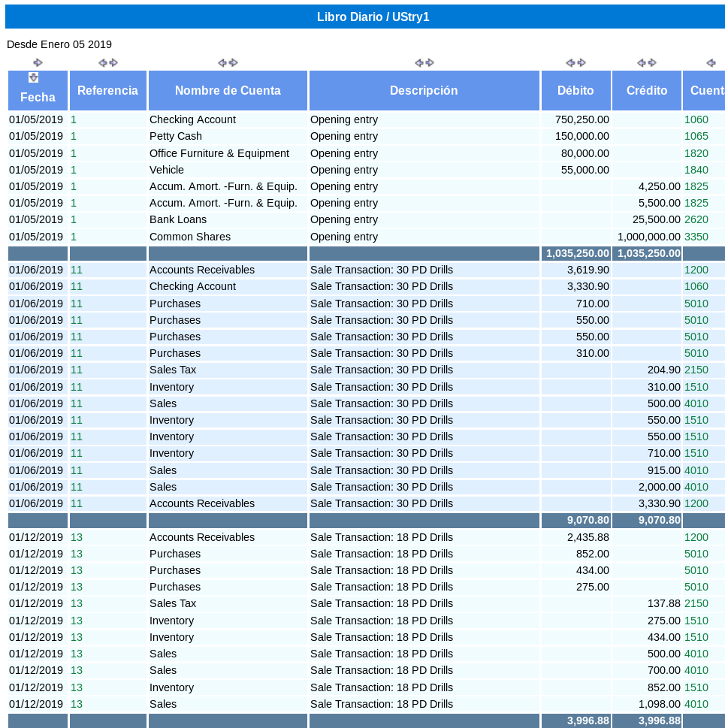Open reference 13 on Sales Tax 137.88 row
This screenshot has height=728, width=725.
pos(77,603)
